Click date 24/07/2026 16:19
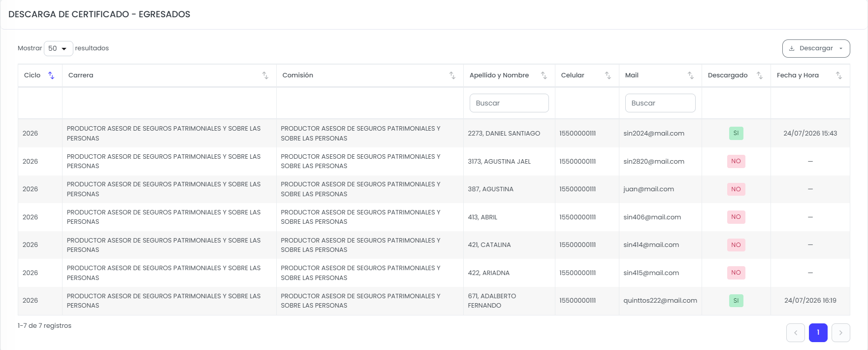 (x=810, y=301)
